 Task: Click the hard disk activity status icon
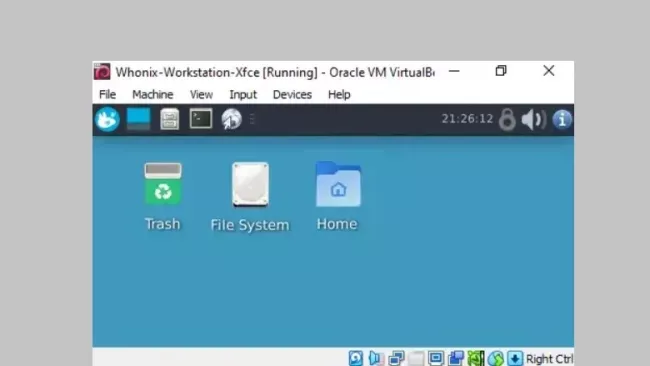356,358
